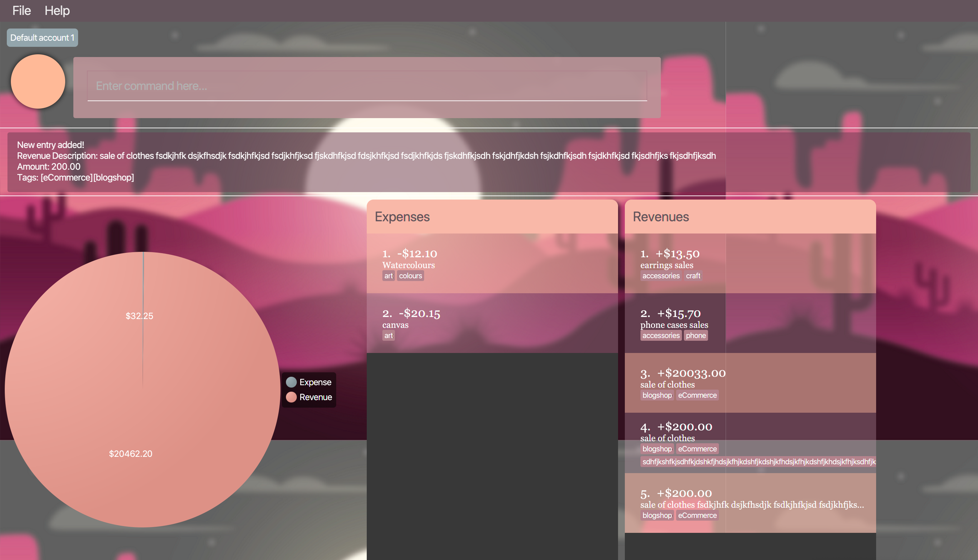Open the File menu
Viewport: 978px width, 560px height.
(21, 11)
